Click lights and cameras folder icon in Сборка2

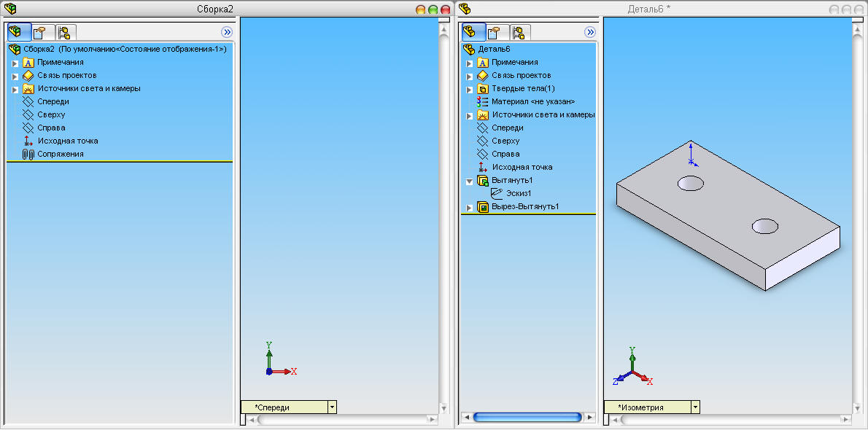[28, 88]
